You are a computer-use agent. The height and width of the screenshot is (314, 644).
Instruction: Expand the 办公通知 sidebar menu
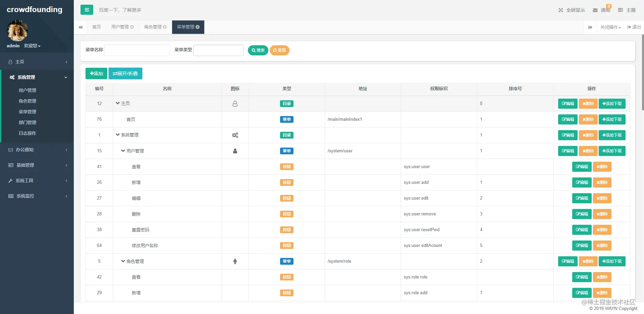coord(37,150)
